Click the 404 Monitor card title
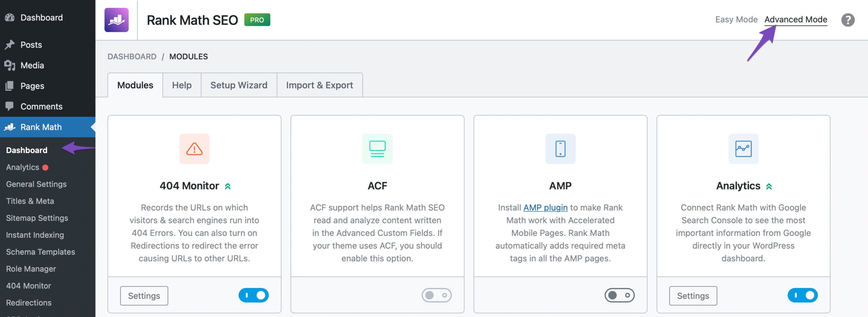The image size is (868, 317). [189, 186]
